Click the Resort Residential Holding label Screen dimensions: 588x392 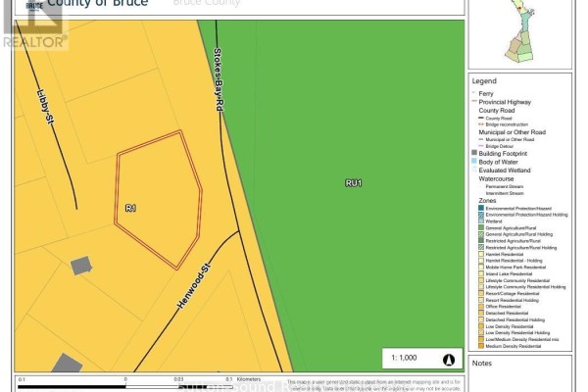tap(512, 300)
